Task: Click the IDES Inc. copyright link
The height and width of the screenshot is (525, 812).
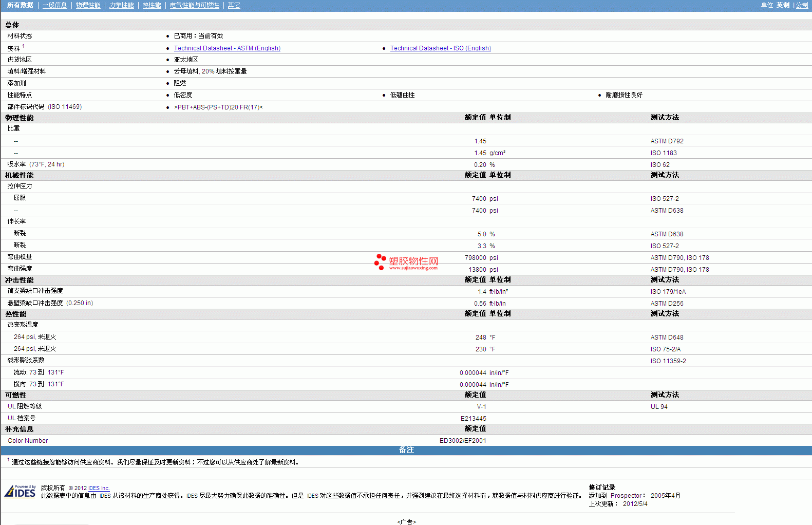Action: click(99, 488)
